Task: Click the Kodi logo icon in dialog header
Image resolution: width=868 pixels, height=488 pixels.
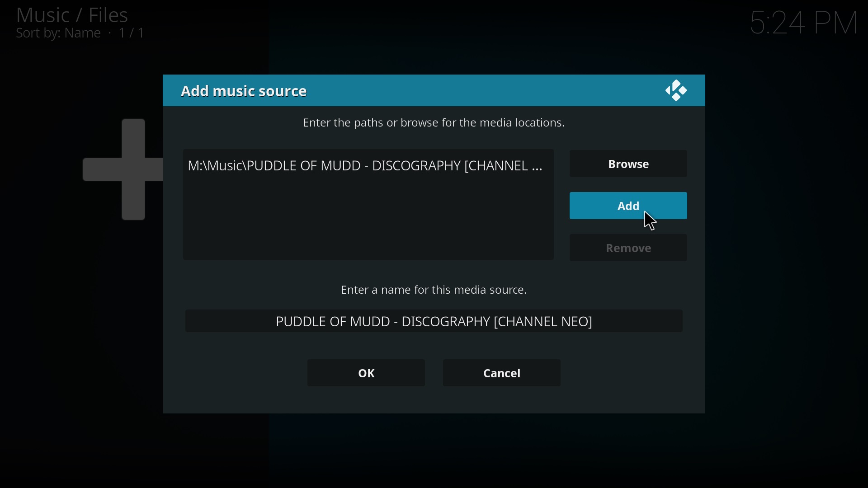Action: [676, 91]
